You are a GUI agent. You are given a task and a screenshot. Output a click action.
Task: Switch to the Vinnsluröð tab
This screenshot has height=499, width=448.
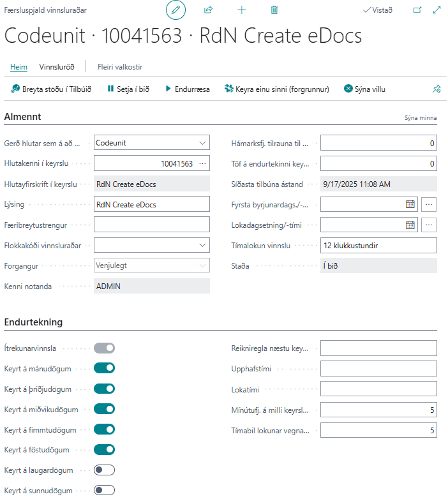pyautogui.click(x=57, y=66)
